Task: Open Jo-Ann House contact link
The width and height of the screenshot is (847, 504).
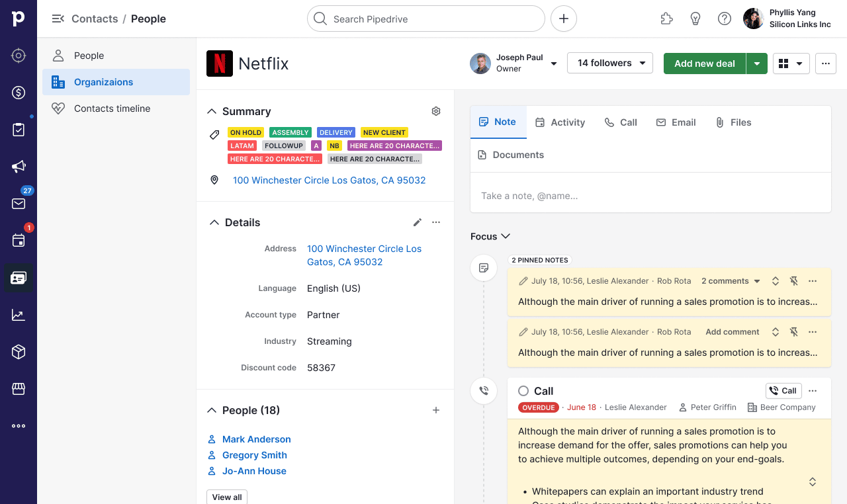Action: point(254,471)
